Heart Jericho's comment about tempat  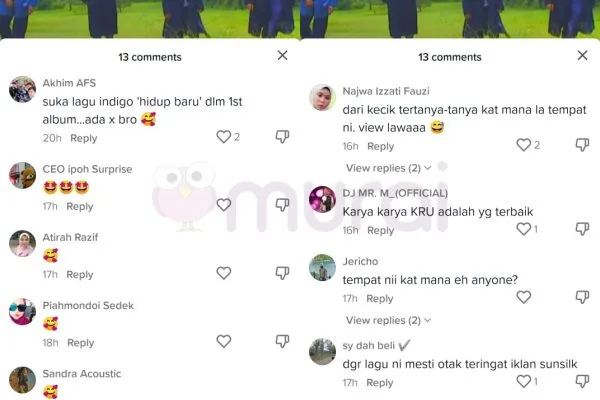click(523, 297)
